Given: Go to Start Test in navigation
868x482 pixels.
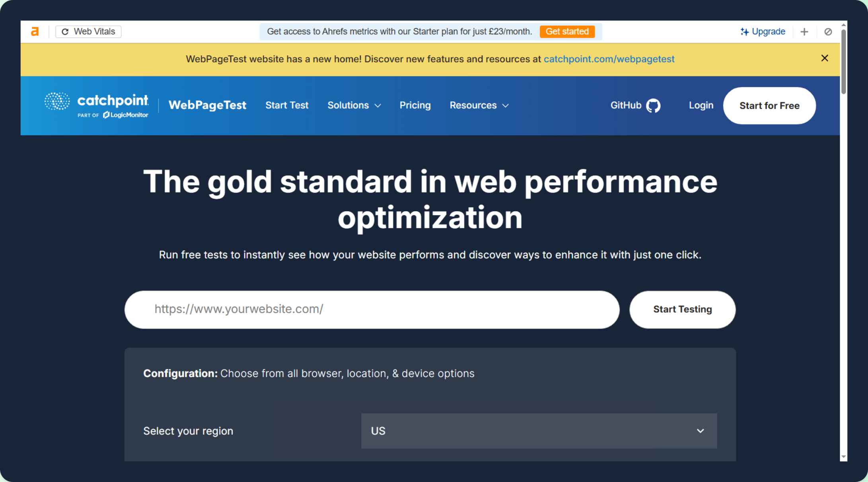Looking at the screenshot, I should tap(287, 105).
